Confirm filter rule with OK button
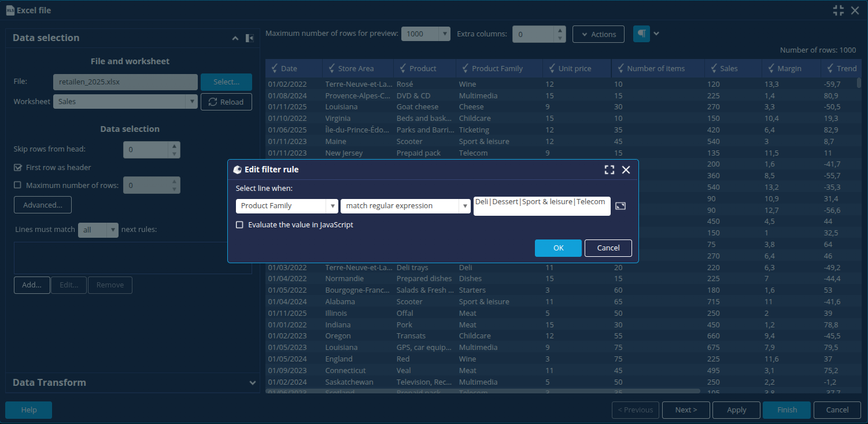Screen dimensions: 868x424 click(x=557, y=248)
